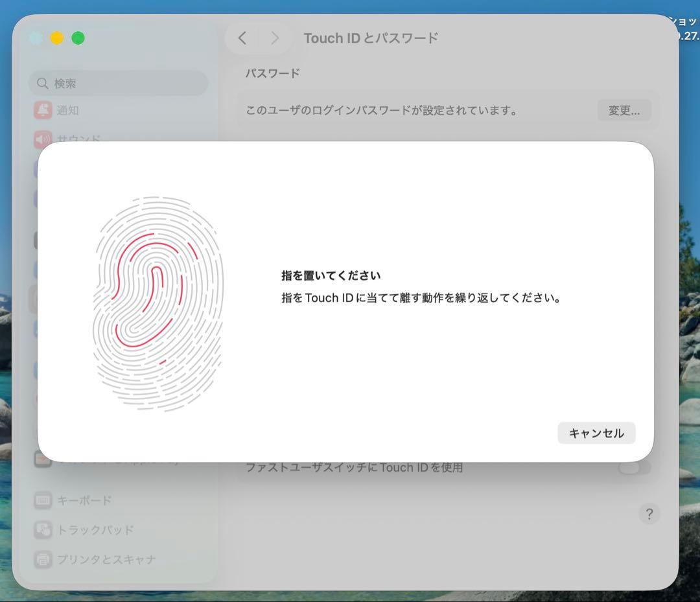The height and width of the screenshot is (602, 700).
Task: Open プリンタとスキャナ in the sidebar
Action: 106,559
